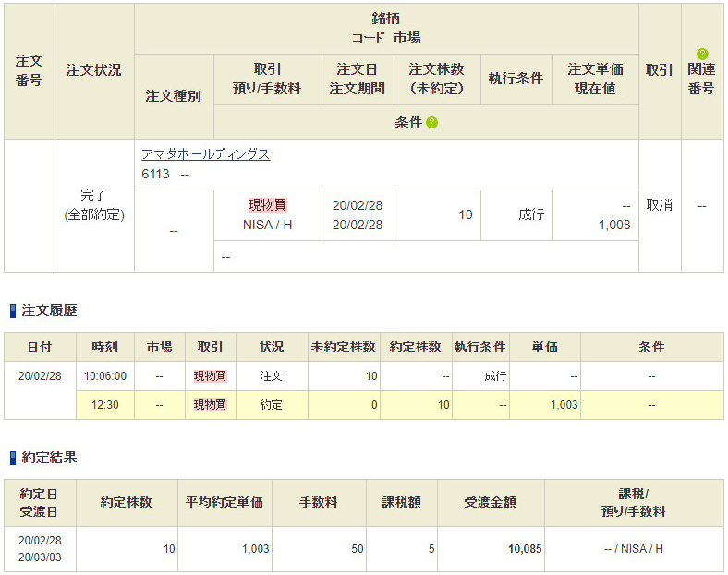728x575 pixels.
Task: Click the blue marker beside 約定結果 heading
Action: coord(13,458)
